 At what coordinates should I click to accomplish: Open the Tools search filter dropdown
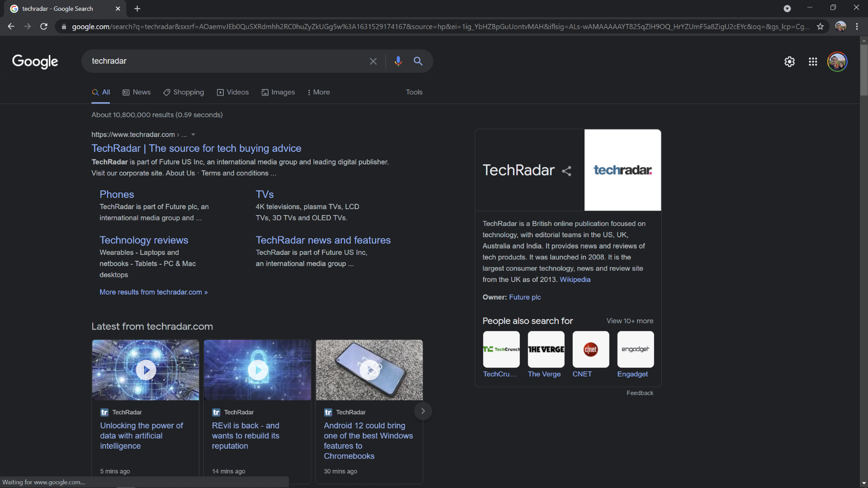point(414,92)
